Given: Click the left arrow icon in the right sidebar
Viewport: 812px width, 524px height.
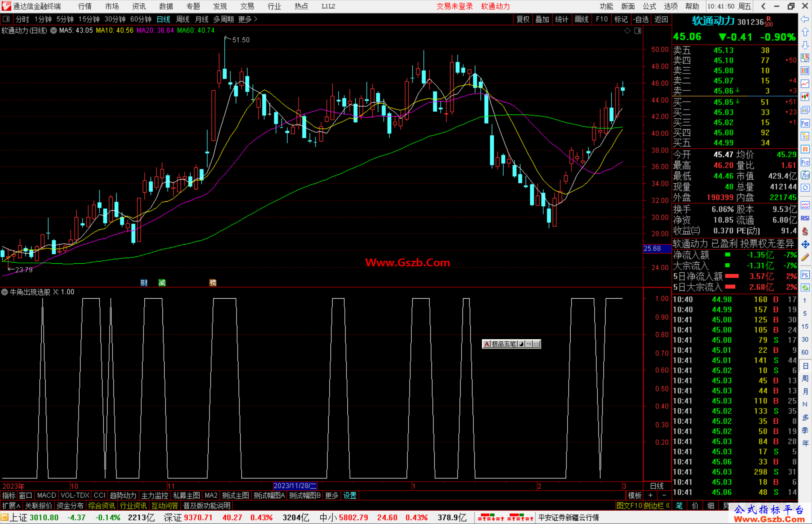Looking at the screenshot, I should point(805,19).
